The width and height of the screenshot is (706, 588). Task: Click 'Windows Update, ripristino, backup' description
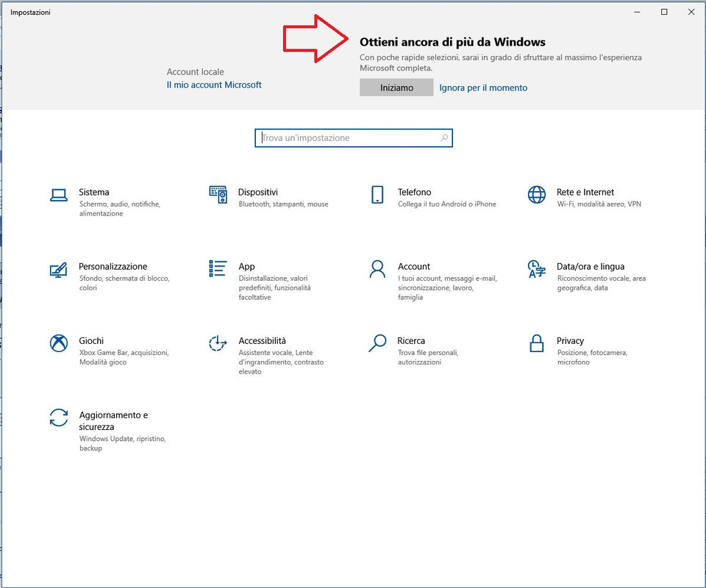(123, 443)
